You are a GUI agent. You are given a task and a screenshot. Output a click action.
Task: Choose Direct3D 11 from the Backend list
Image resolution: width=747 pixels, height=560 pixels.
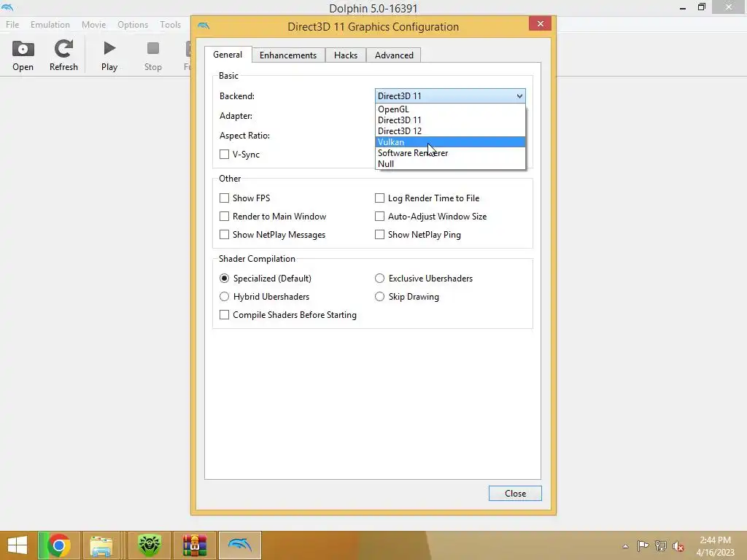pos(450,120)
